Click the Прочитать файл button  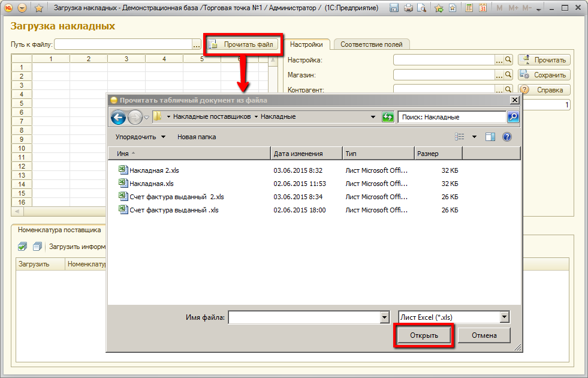pyautogui.click(x=243, y=44)
